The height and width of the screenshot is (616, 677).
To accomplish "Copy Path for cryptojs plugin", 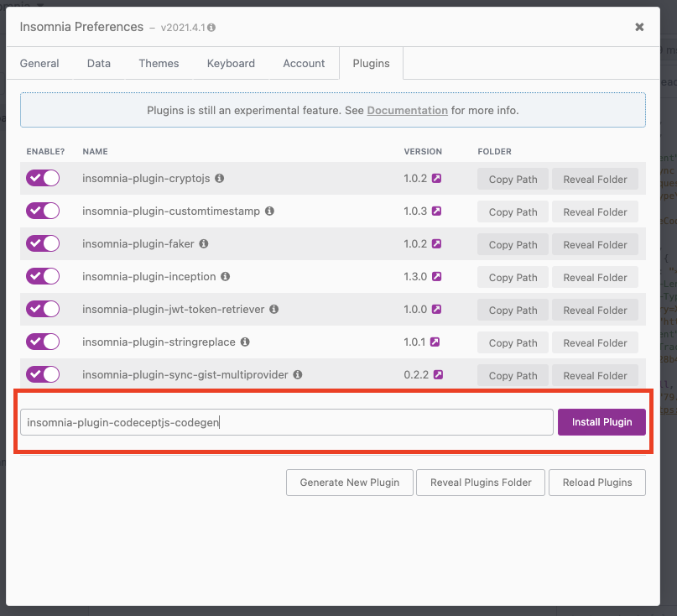I will point(513,179).
